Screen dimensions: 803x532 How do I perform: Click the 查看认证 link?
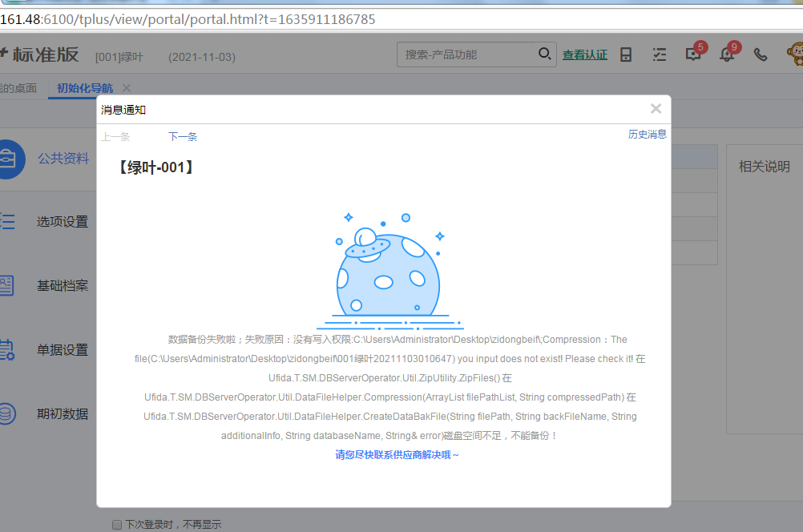coord(585,54)
